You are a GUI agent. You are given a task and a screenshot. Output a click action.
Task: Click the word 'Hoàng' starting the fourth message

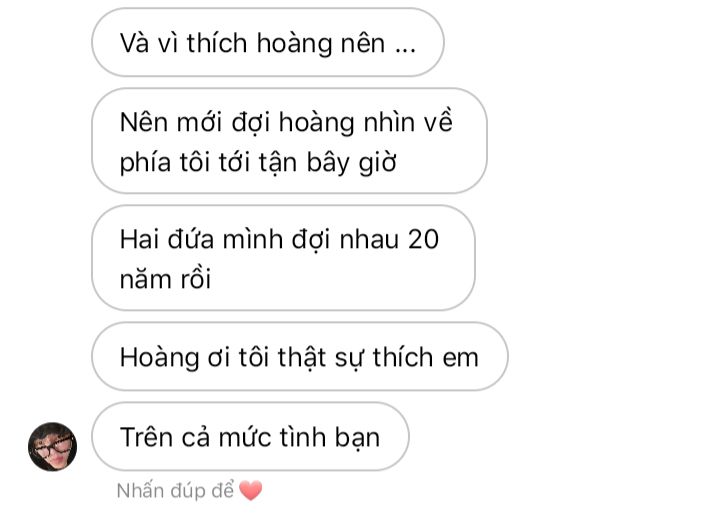point(159,358)
